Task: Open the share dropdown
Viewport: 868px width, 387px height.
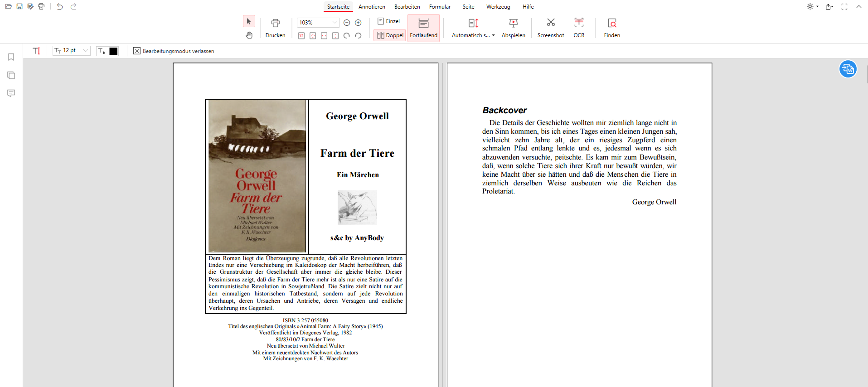Action: pos(829,7)
